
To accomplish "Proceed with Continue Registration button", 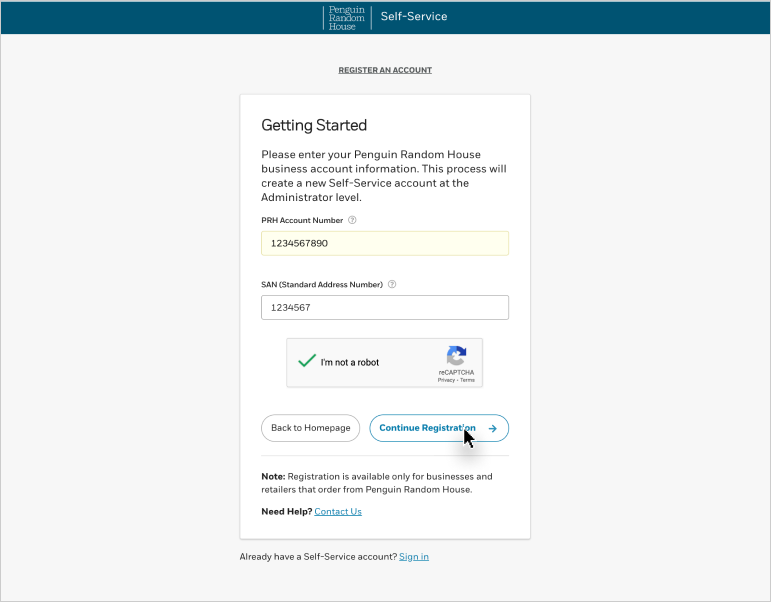I will coord(439,428).
